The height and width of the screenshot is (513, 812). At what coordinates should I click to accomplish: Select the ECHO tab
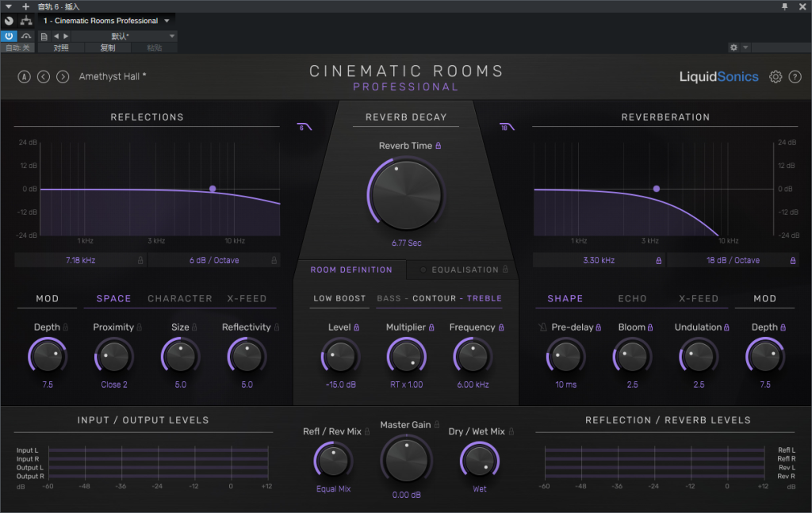coord(632,299)
